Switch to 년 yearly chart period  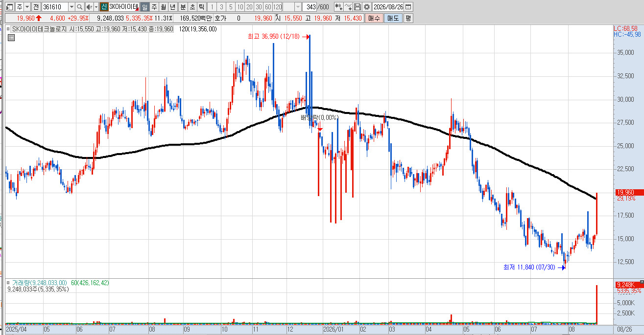pyautogui.click(x=172, y=7)
